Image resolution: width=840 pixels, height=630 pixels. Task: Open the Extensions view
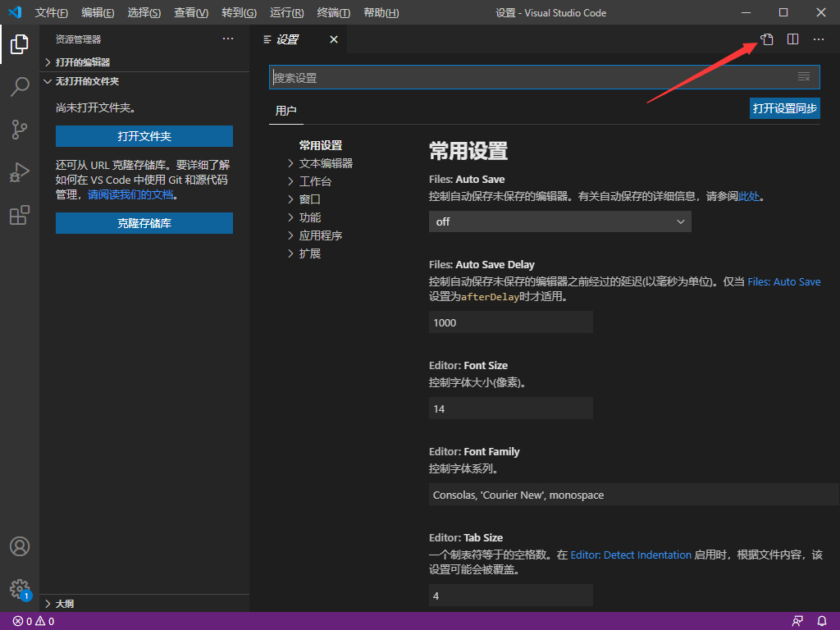(x=20, y=215)
